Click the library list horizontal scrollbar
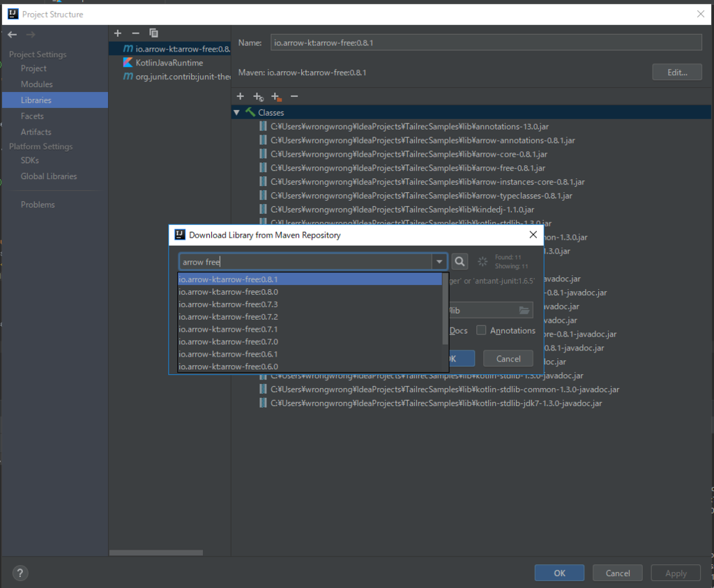Viewport: 714px width, 588px height. [x=155, y=552]
